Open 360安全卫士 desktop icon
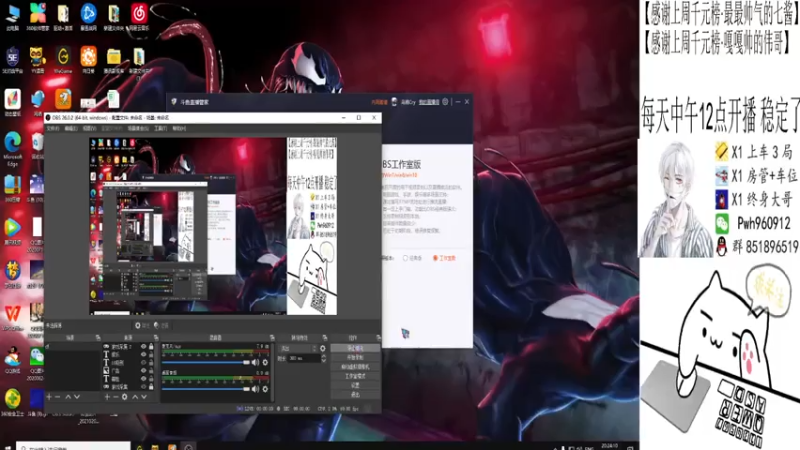This screenshot has height=450, width=800. (x=13, y=403)
